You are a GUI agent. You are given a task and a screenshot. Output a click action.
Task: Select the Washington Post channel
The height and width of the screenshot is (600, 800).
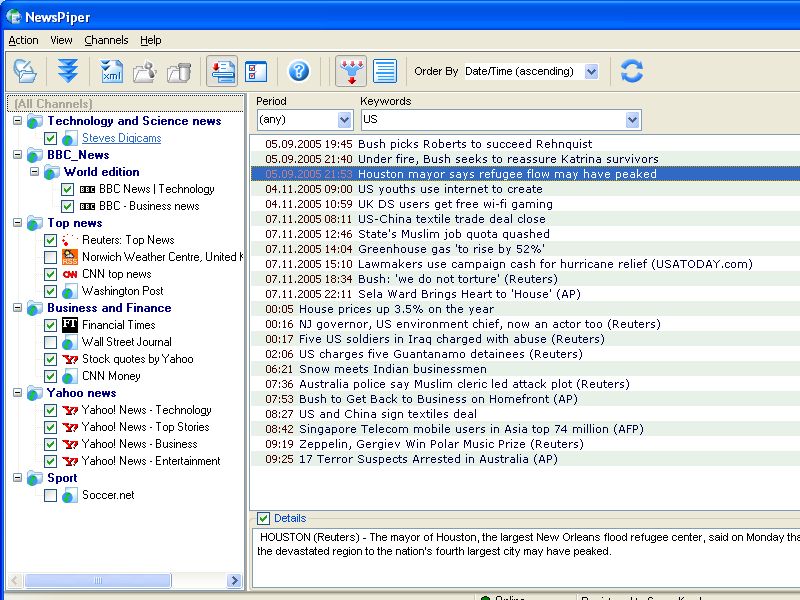coord(122,291)
